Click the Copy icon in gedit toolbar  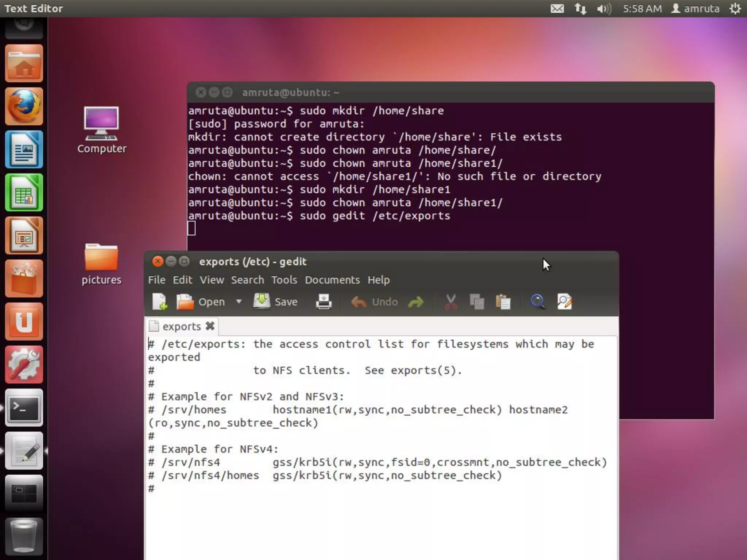coord(477,302)
